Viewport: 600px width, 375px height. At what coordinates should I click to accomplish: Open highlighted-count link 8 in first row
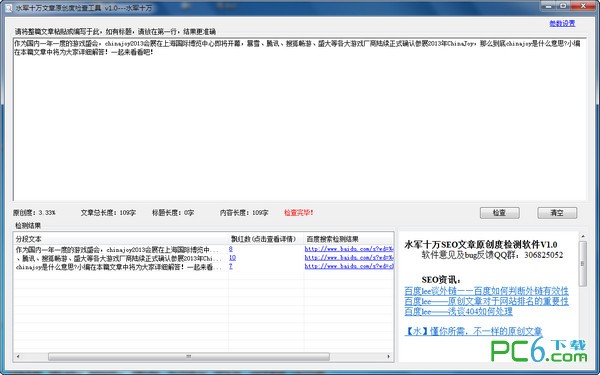click(230, 249)
